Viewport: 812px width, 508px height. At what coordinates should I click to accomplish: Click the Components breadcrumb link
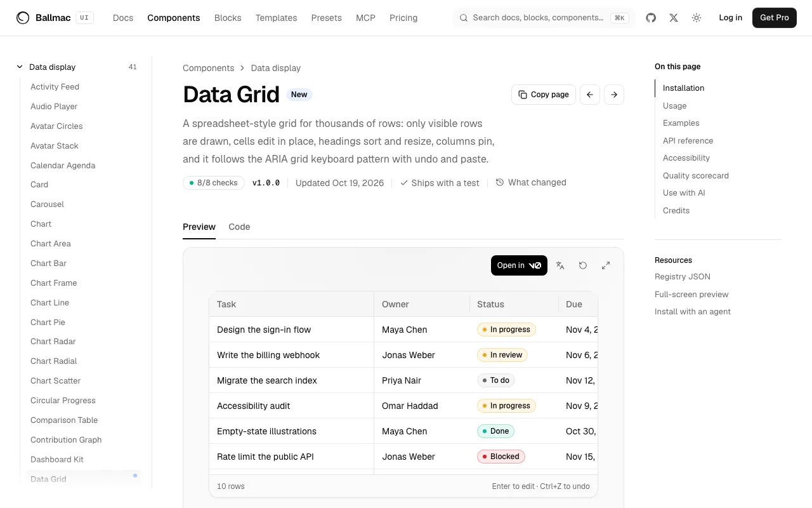(x=208, y=68)
